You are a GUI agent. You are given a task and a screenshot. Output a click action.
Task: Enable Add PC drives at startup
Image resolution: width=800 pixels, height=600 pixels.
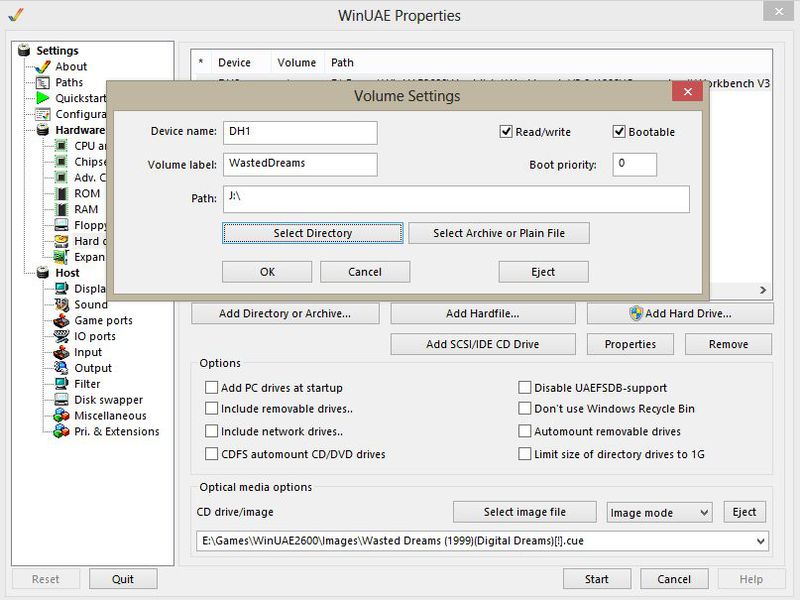coord(211,388)
